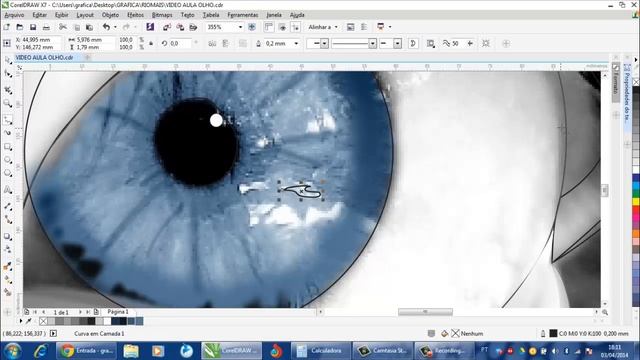Image resolution: width=640 pixels, height=360 pixels.
Task: Open the Efeitos menu
Action: pos(135,15)
